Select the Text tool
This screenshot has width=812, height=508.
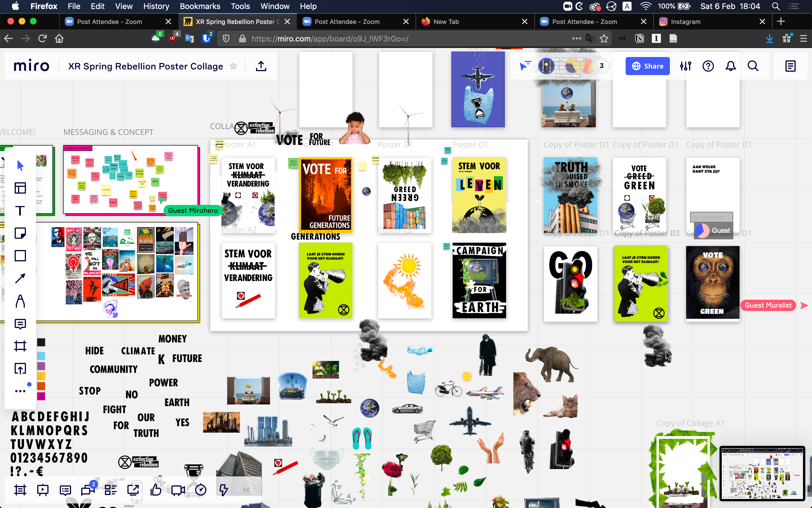(x=20, y=211)
